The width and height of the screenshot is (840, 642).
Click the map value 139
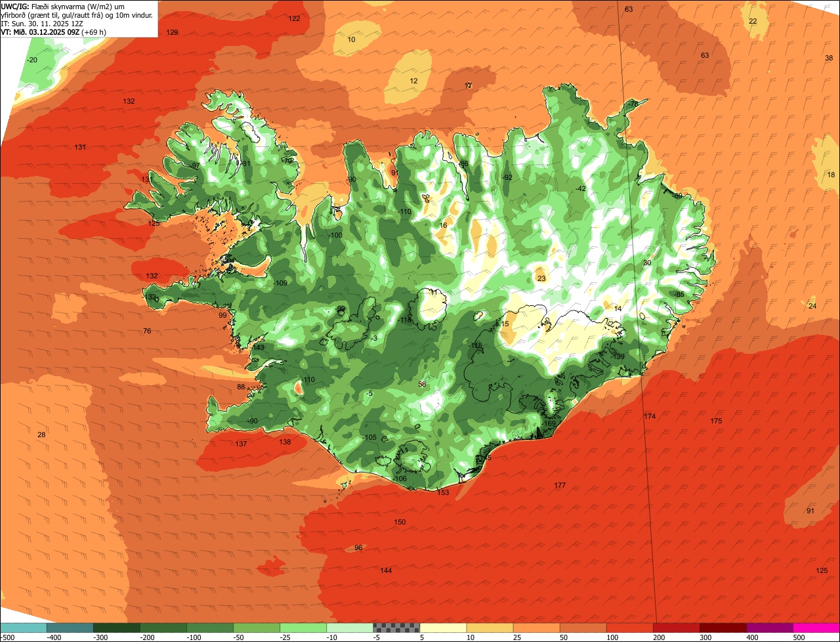(619, 356)
